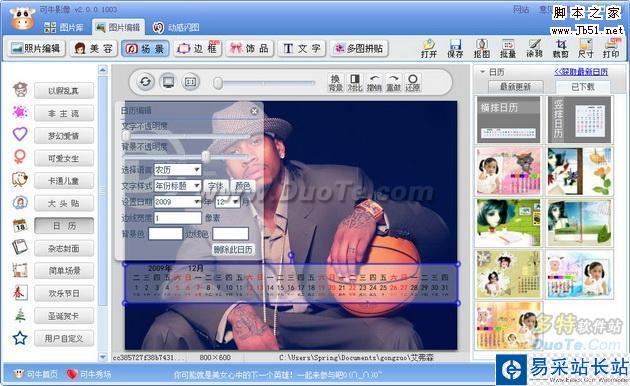This screenshot has height=386, width=630.
Task: Open the 尺寸 resize tool
Action: tap(586, 48)
